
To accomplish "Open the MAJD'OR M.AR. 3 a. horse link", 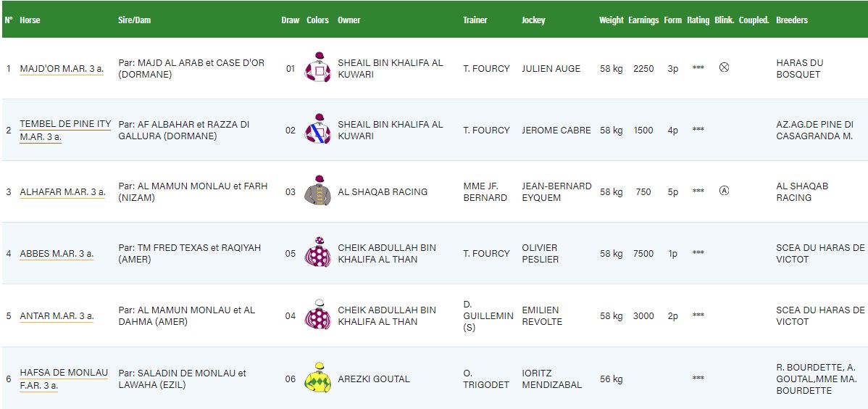I will [x=62, y=69].
